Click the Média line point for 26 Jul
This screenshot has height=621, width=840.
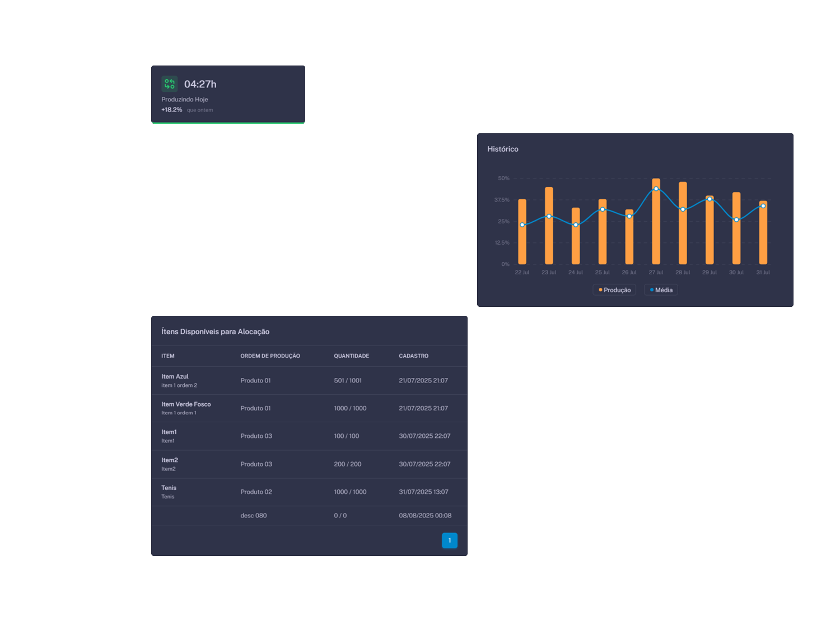pos(629,216)
